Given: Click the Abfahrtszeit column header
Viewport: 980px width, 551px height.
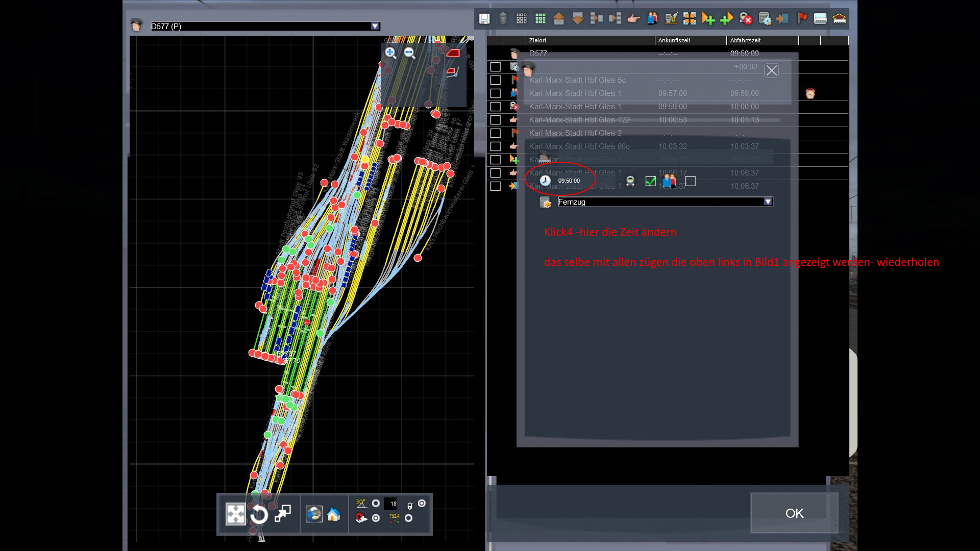Looking at the screenshot, I should point(762,40).
